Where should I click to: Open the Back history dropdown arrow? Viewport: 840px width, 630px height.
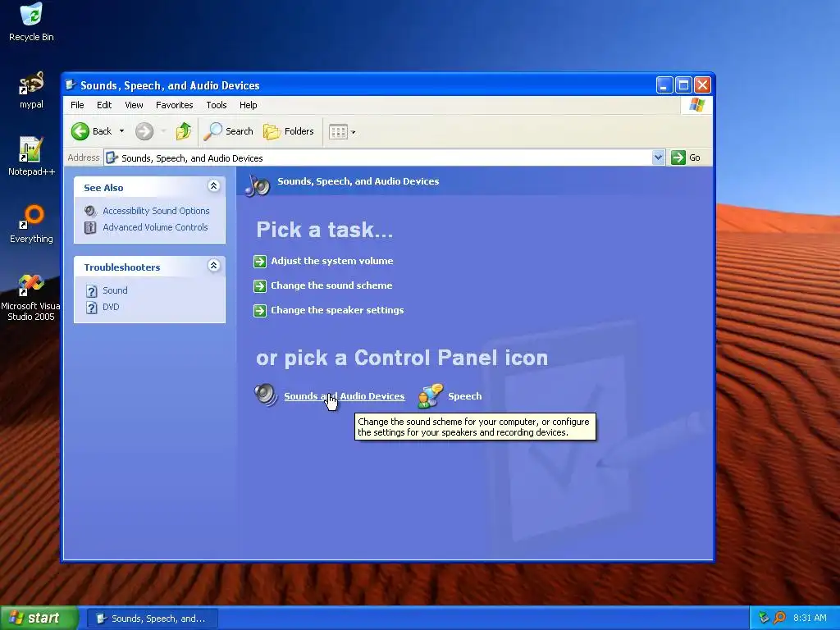tap(121, 131)
